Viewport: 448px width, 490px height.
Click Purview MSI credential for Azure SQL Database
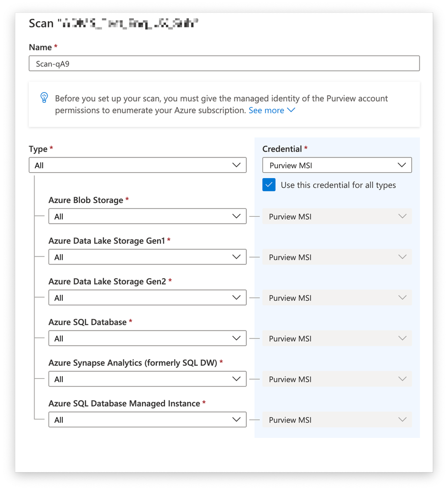pos(337,338)
